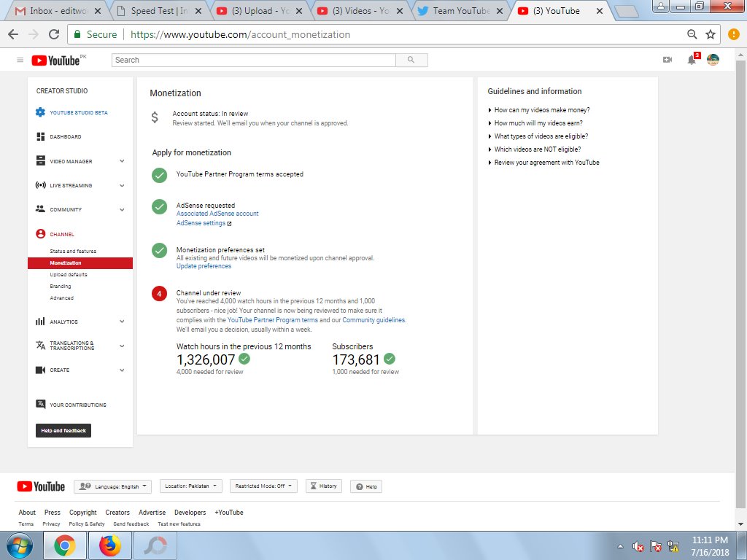Open the hamburger guide menu icon
Viewport: 747px width, 560px height.
point(20,60)
